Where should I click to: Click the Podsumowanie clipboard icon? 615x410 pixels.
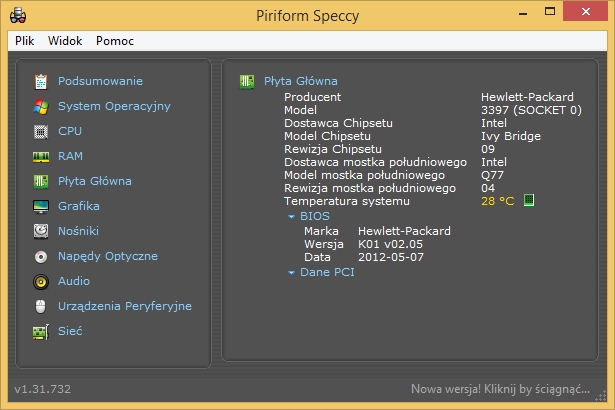[x=41, y=82]
